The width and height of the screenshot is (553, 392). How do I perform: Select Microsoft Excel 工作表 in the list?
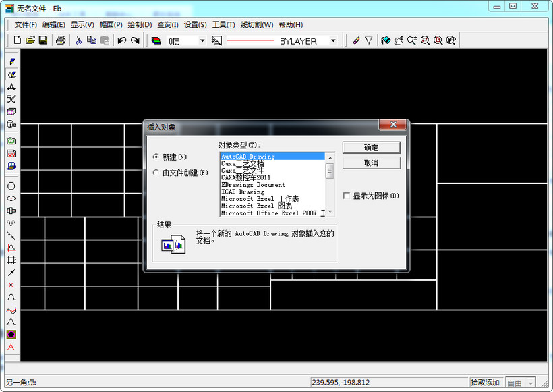pyautogui.click(x=272, y=198)
